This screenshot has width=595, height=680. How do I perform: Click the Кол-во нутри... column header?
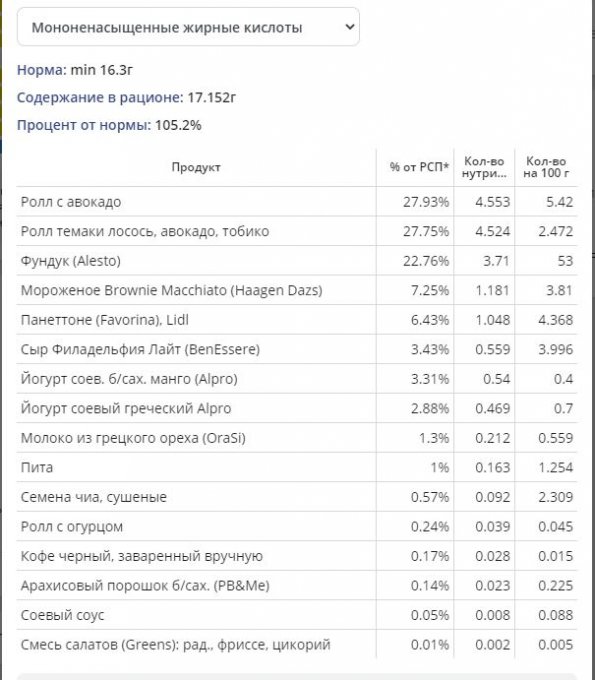click(x=484, y=167)
